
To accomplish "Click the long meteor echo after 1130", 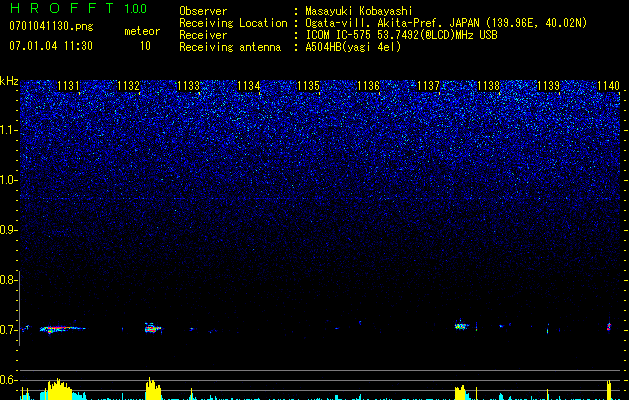I will tap(62, 329).
